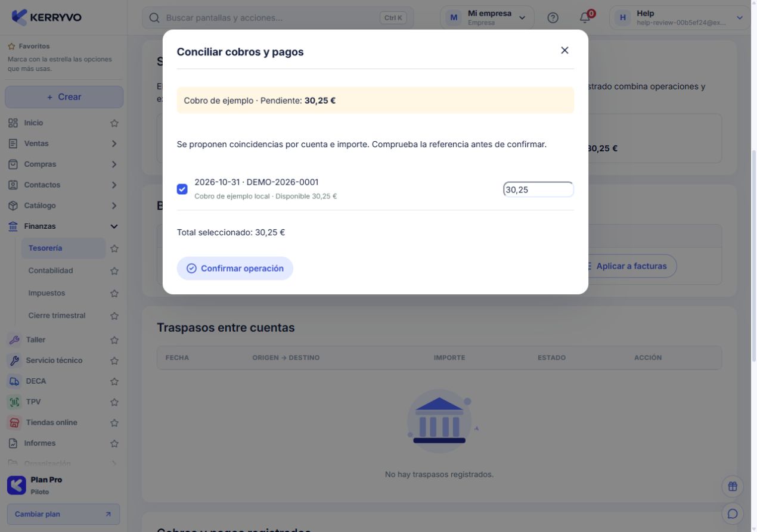This screenshot has width=757, height=532.
Task: Click the Crear button
Action: pos(64,97)
